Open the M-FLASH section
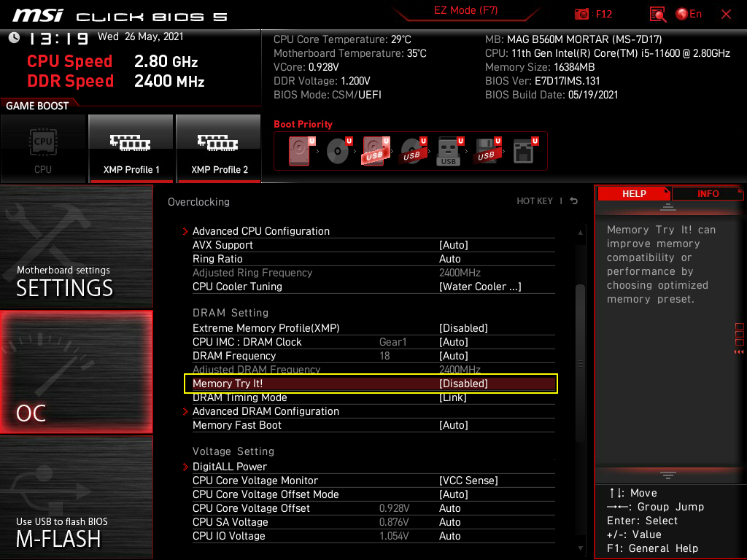The image size is (747, 560). 76,497
